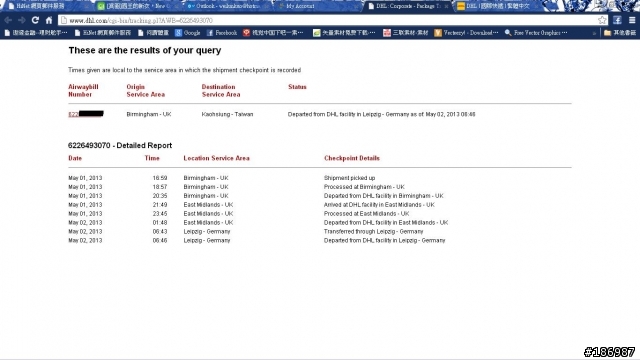
Task: Click the Destination Service Area header
Action: point(221,91)
